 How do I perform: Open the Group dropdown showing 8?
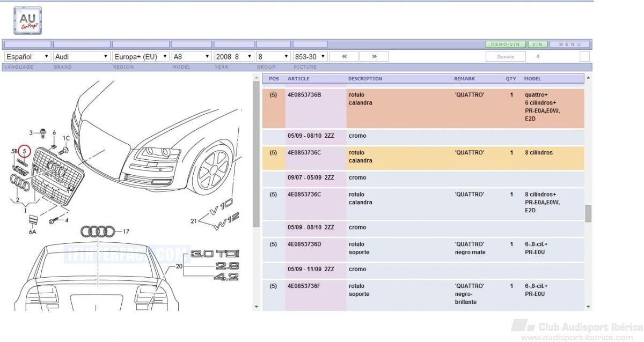273,56
